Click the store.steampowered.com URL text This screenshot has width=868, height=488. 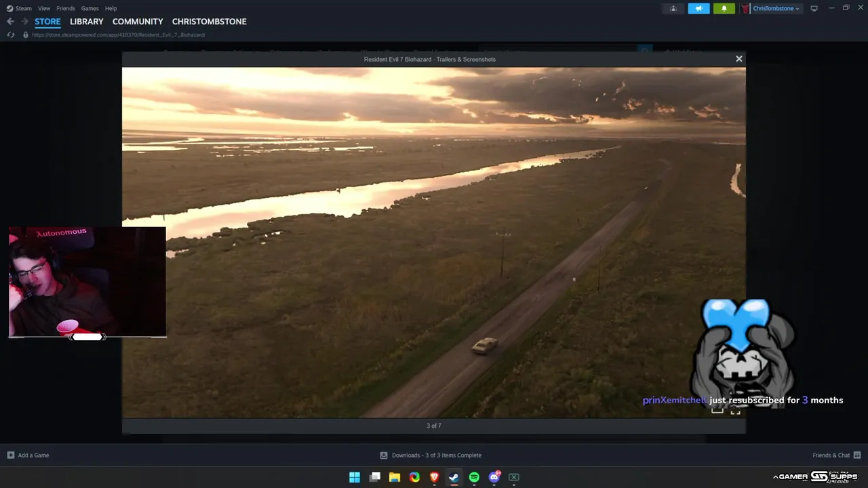point(118,35)
